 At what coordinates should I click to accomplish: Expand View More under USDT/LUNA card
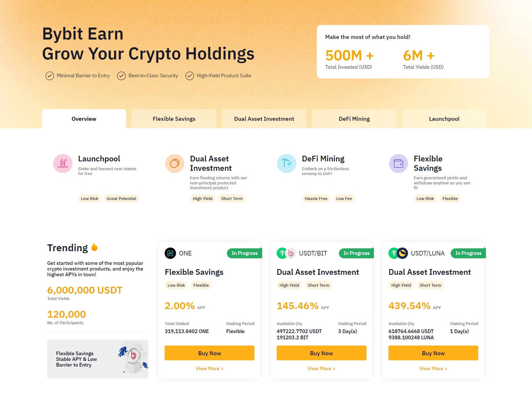[x=433, y=369]
